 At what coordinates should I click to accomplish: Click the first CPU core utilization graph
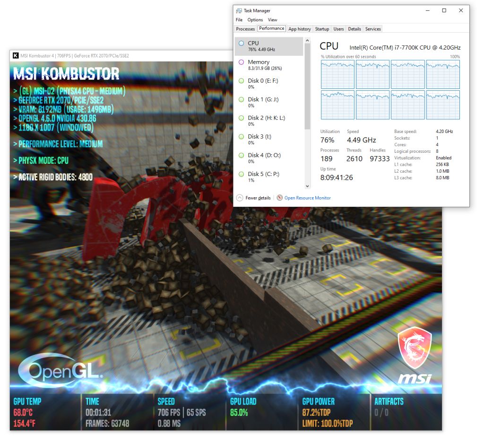click(x=337, y=74)
